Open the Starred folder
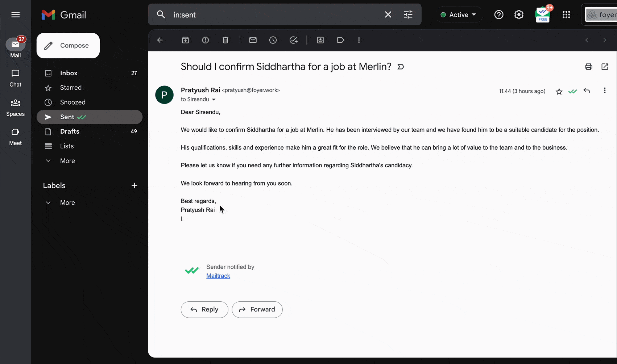Image resolution: width=617 pixels, height=364 pixels. click(x=90, y=88)
